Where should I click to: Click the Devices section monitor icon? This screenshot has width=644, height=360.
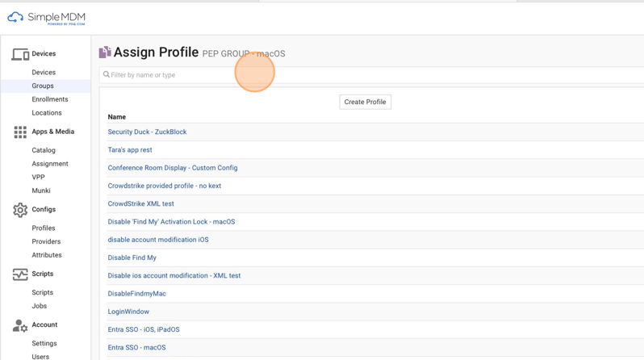(x=20, y=54)
